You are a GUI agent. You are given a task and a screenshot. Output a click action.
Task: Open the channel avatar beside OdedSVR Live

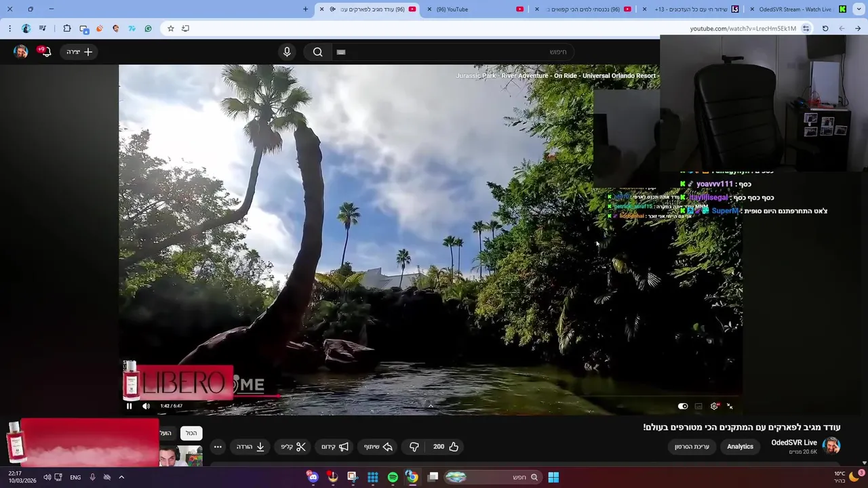point(831,446)
